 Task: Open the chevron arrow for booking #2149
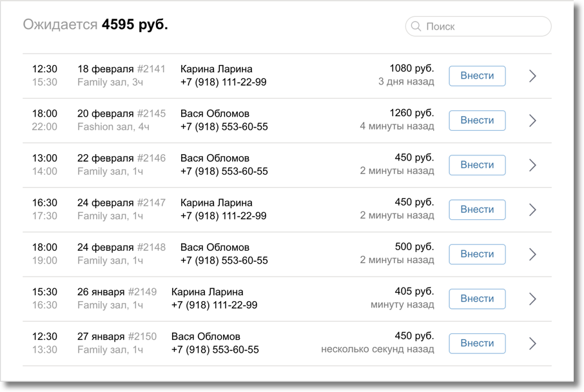(x=532, y=299)
